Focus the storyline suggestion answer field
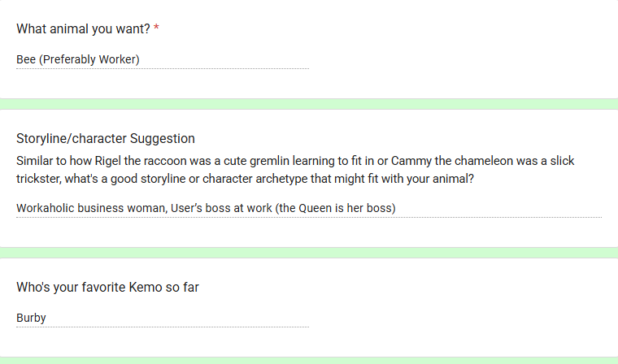The image size is (618, 364). pos(309,208)
